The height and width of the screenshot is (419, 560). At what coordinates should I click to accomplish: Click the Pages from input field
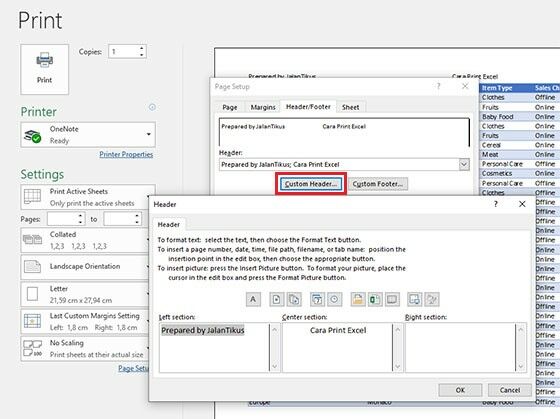pyautogui.click(x=62, y=219)
